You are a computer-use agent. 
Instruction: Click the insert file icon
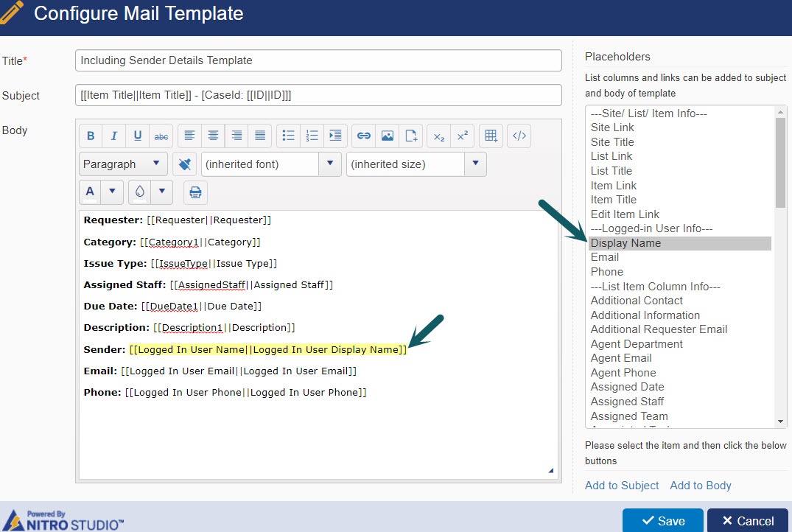(x=410, y=136)
